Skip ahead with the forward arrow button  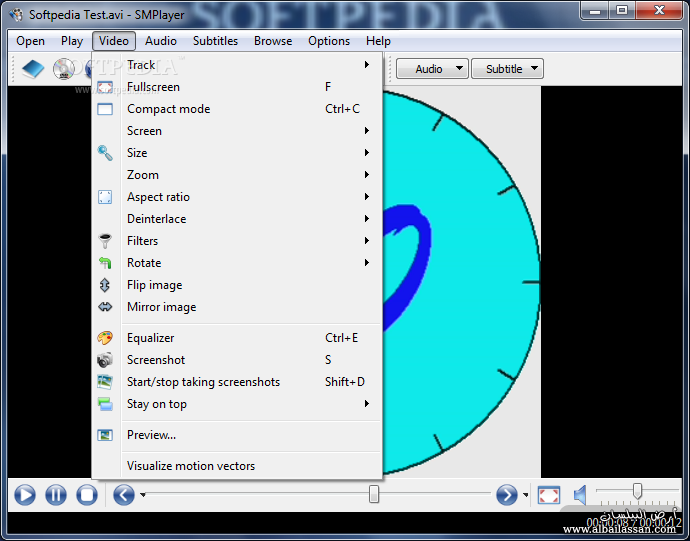506,495
